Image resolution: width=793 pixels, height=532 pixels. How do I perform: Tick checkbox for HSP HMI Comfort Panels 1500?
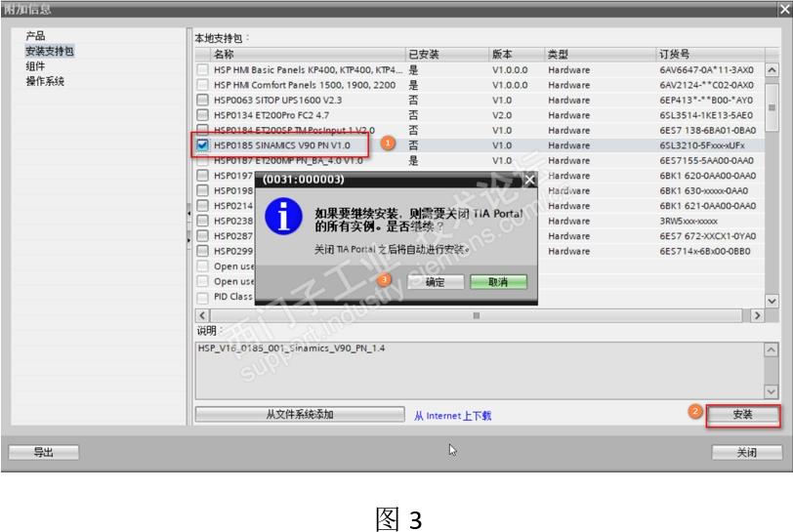tap(203, 85)
